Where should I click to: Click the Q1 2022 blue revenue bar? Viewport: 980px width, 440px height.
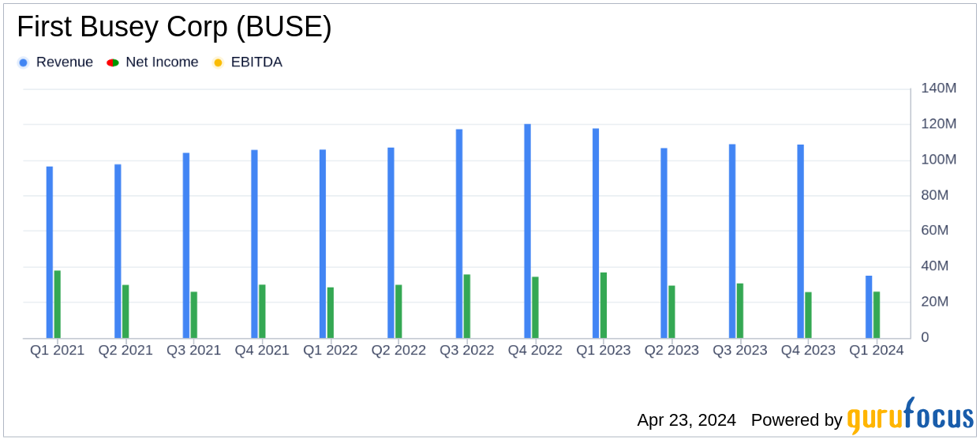tap(323, 244)
